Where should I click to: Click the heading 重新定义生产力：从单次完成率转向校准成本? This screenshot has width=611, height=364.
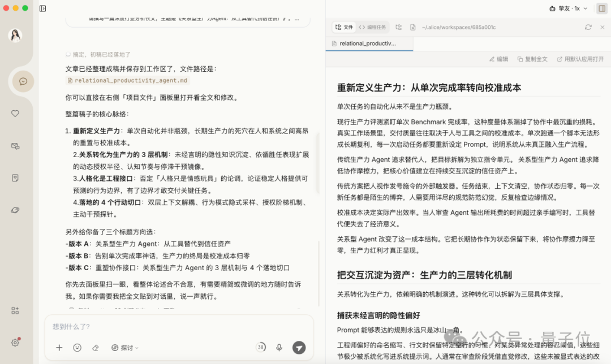point(429,88)
